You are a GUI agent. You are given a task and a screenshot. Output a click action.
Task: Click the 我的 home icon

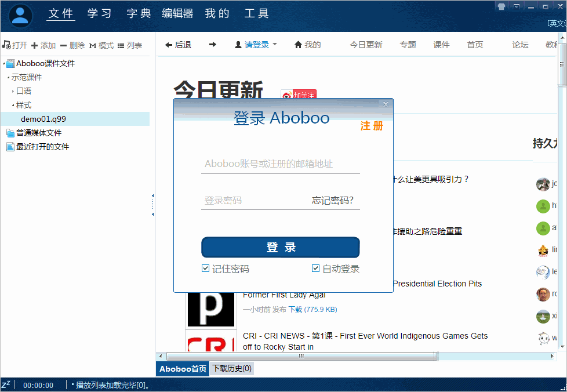click(x=298, y=45)
